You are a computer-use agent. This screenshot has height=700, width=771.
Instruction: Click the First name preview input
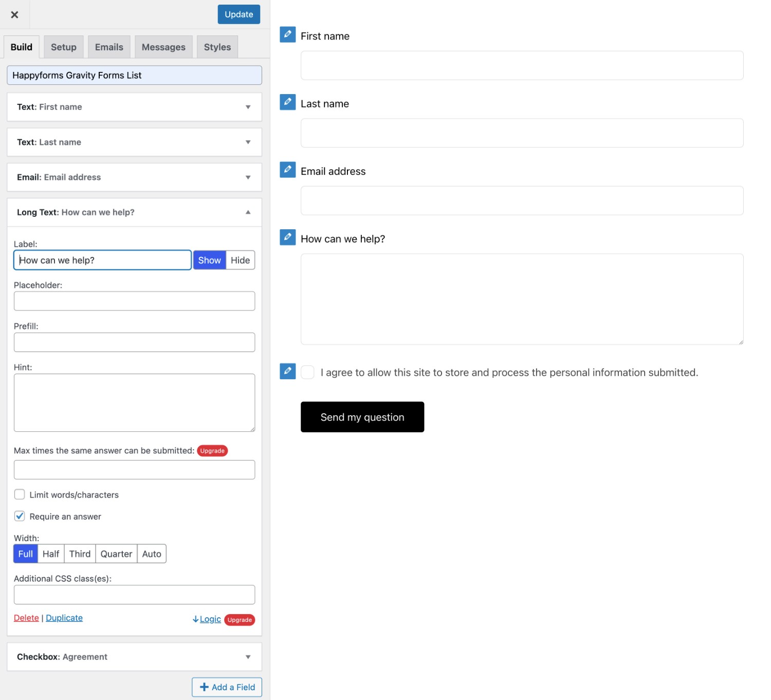point(522,65)
